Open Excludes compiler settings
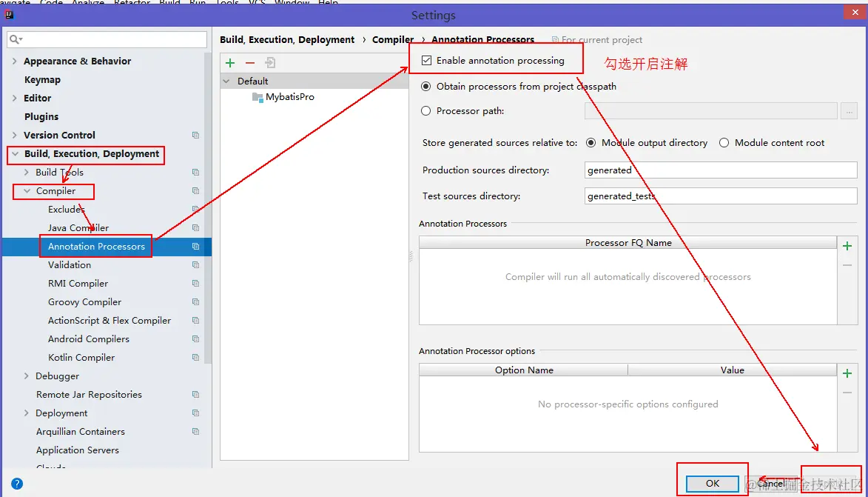868x497 pixels. pyautogui.click(x=66, y=210)
